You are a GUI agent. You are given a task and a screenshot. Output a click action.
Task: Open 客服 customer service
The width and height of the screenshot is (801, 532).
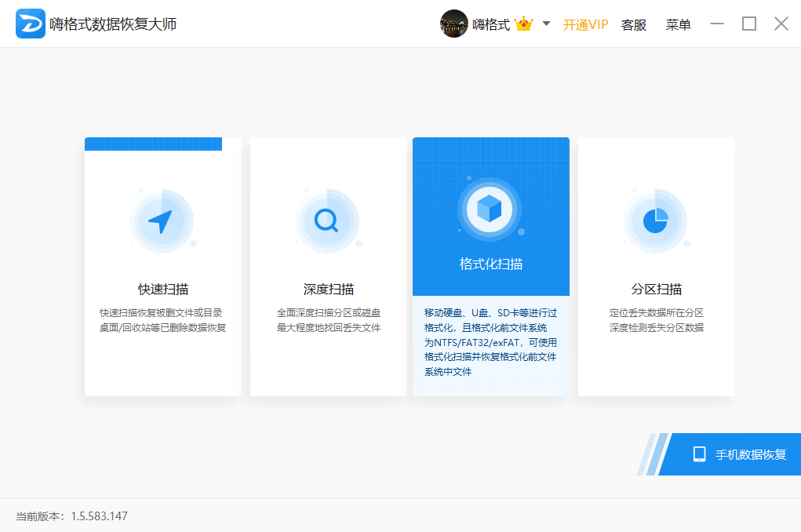point(634,24)
